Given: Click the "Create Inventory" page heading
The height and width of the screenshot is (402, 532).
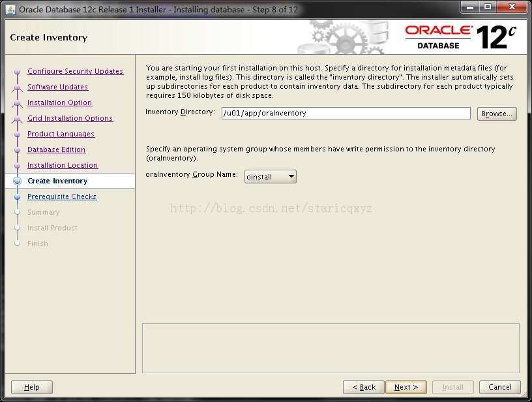Looking at the screenshot, I should pos(49,37).
